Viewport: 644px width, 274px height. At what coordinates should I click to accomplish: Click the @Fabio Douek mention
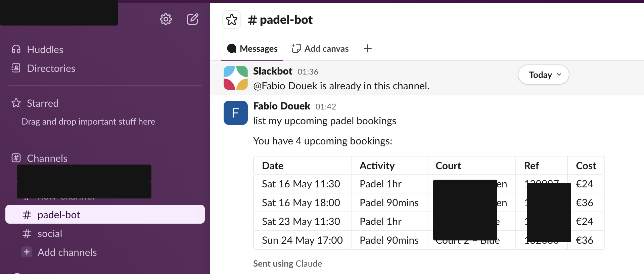pyautogui.click(x=285, y=86)
